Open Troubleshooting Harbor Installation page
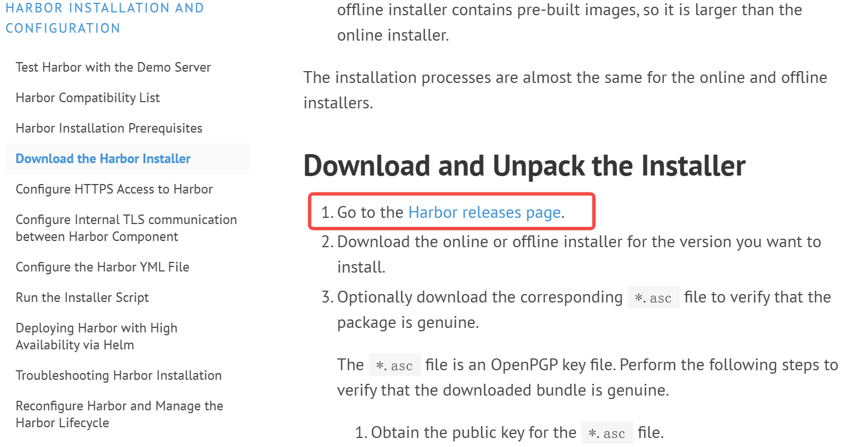The height and width of the screenshot is (447, 868). (118, 375)
